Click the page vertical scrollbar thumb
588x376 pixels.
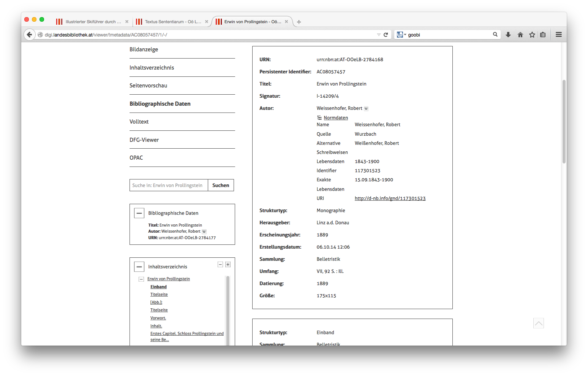point(564,122)
